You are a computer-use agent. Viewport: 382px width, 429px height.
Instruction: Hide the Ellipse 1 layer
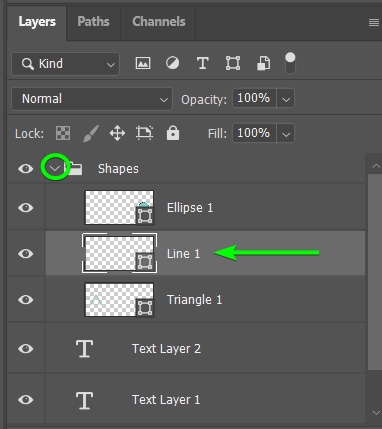click(26, 208)
